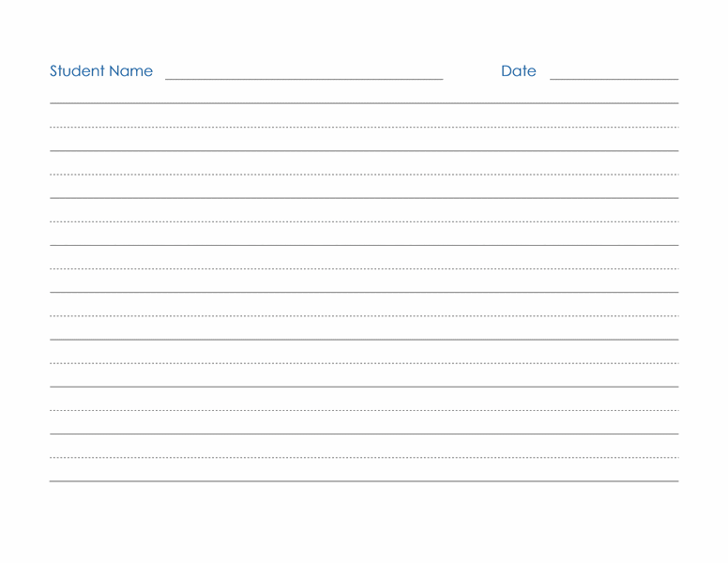Select the Student Name blank line
Image resolution: width=728 pixels, height=563 pixels.
[x=304, y=80]
